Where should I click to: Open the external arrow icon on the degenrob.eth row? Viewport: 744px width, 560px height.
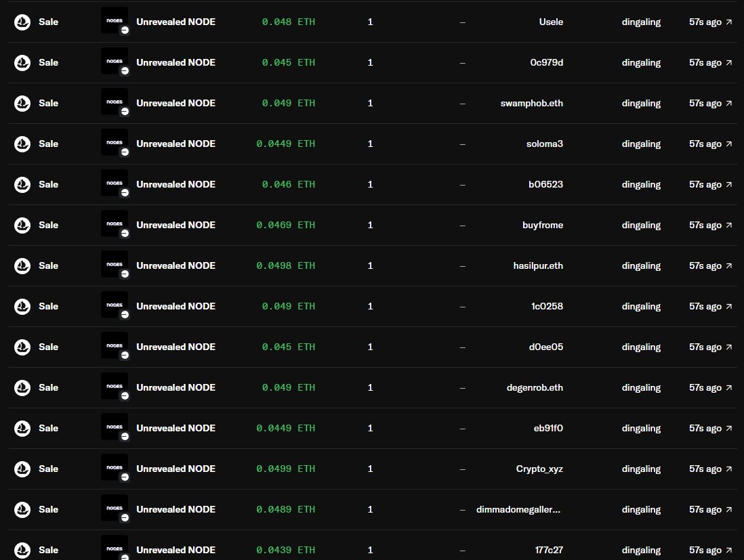coord(729,388)
